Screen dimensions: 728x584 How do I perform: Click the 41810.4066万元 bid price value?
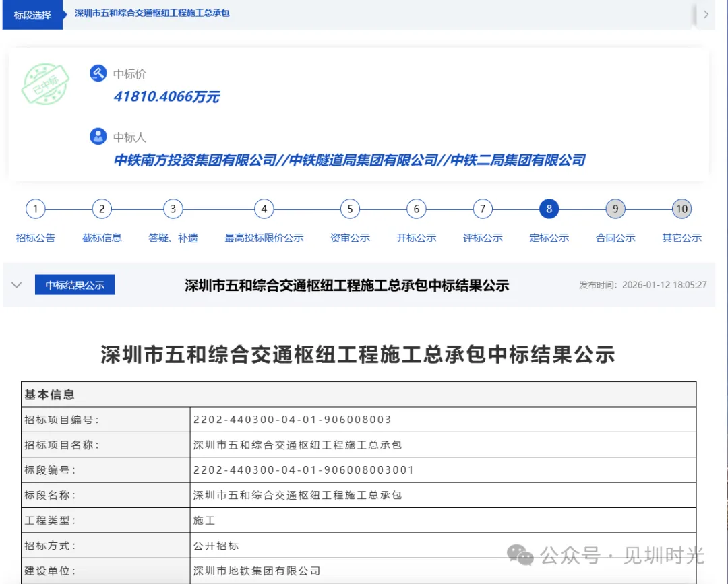pos(166,96)
